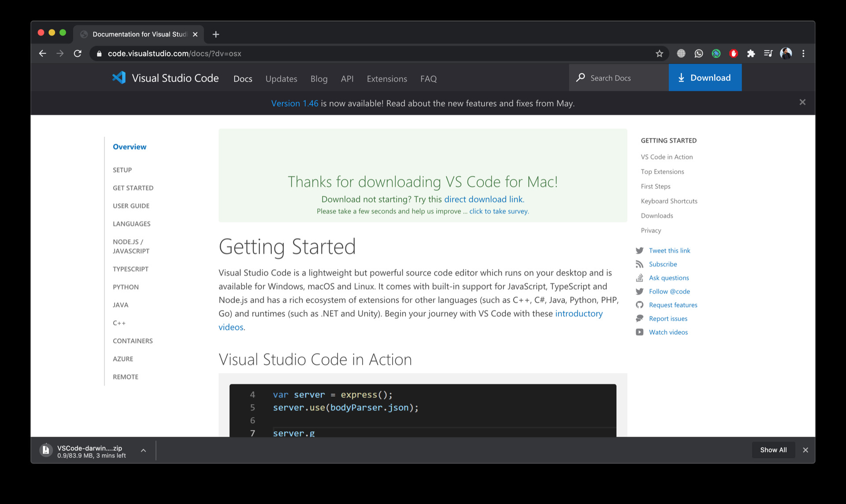Dismiss the Version 1.46 announcement banner
Viewport: 846px width, 504px height.
802,102
